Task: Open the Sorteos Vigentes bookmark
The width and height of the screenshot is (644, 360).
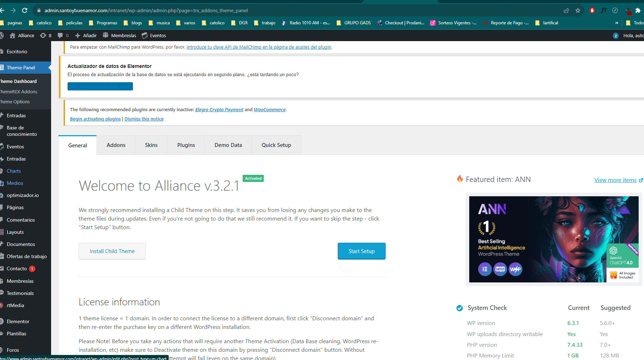Action: [x=453, y=23]
